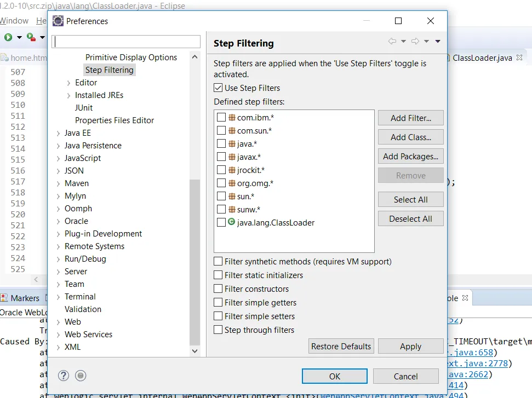Click the Restore Defaults button
The image size is (532, 398).
tap(341, 346)
